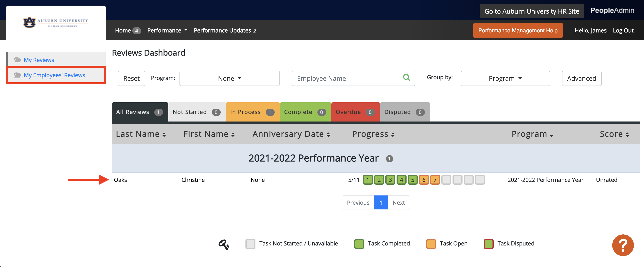Click Go to Auburn University HR Site
The image size is (644, 267).
(x=531, y=11)
